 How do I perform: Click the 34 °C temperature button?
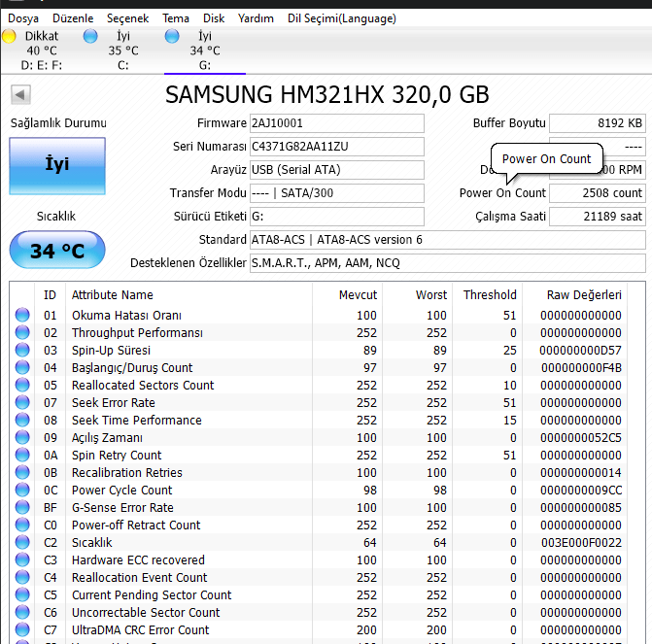pyautogui.click(x=57, y=251)
